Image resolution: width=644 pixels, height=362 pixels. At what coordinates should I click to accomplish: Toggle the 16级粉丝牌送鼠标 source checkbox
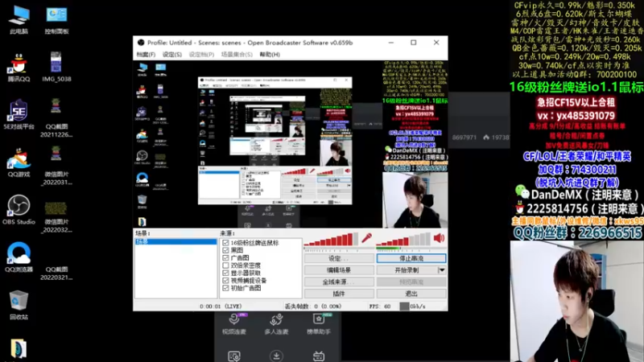click(x=225, y=243)
